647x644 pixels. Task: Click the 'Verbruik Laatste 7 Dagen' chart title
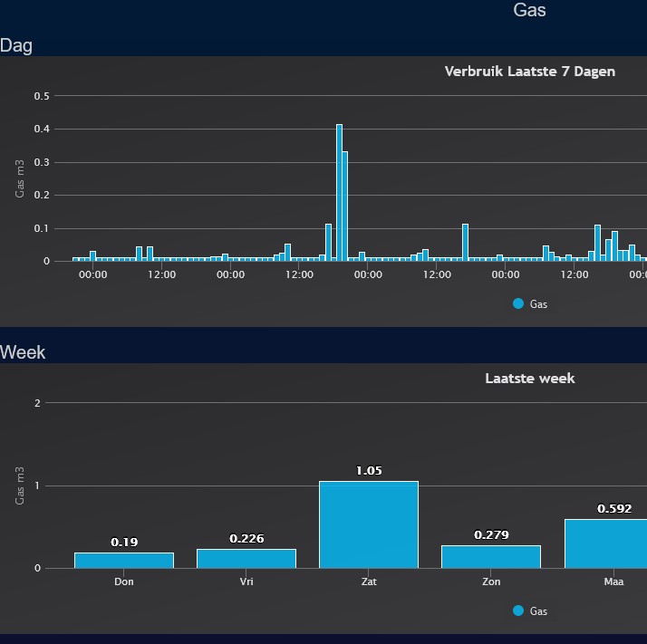[x=530, y=72]
